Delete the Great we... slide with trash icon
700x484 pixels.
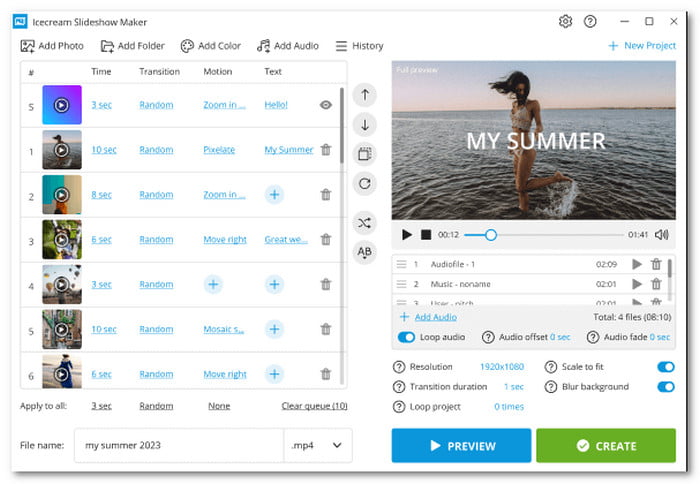click(326, 240)
